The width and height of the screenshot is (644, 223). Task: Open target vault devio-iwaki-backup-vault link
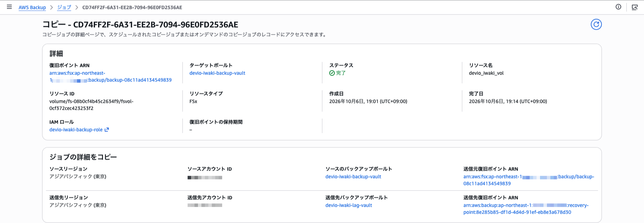pyautogui.click(x=217, y=73)
